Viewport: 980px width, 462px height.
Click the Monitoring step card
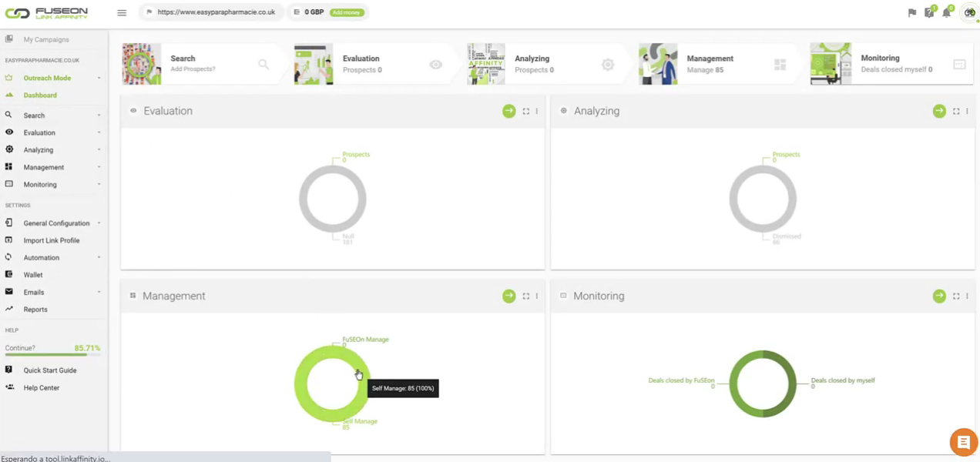tap(891, 64)
